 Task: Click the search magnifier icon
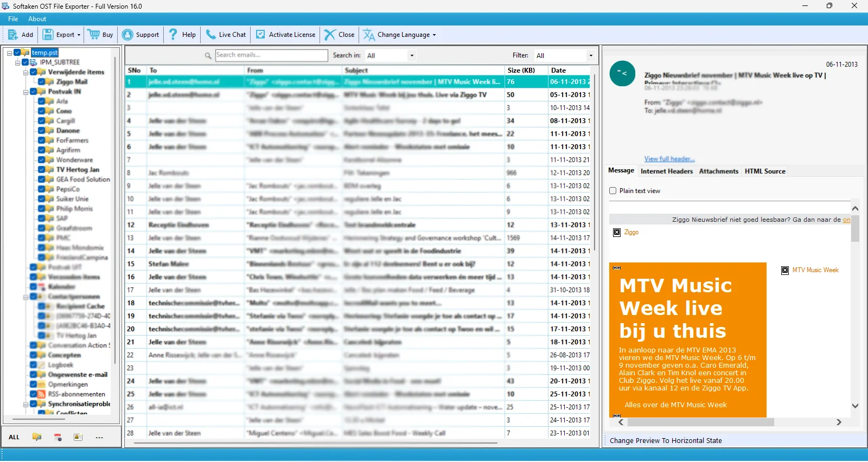point(208,55)
